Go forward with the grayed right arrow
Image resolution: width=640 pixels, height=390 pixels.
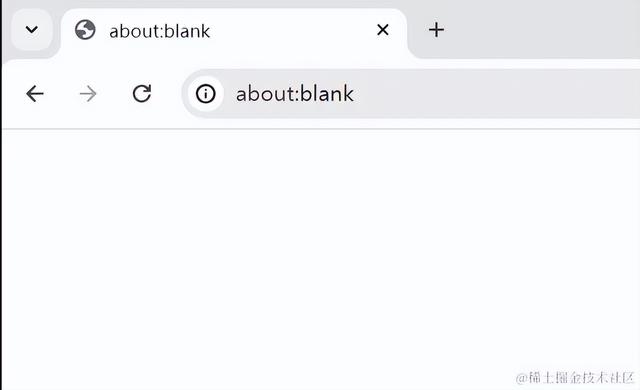88,94
